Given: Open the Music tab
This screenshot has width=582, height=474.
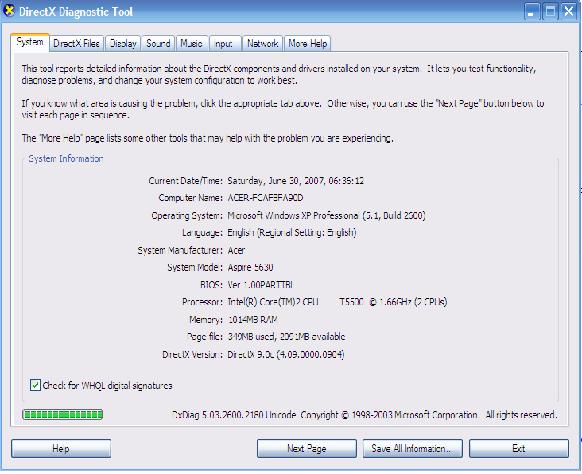Looking at the screenshot, I should [x=192, y=44].
